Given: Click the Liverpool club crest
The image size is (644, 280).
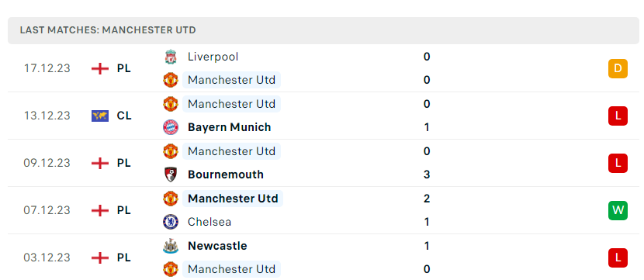Looking at the screenshot, I should [x=171, y=57].
